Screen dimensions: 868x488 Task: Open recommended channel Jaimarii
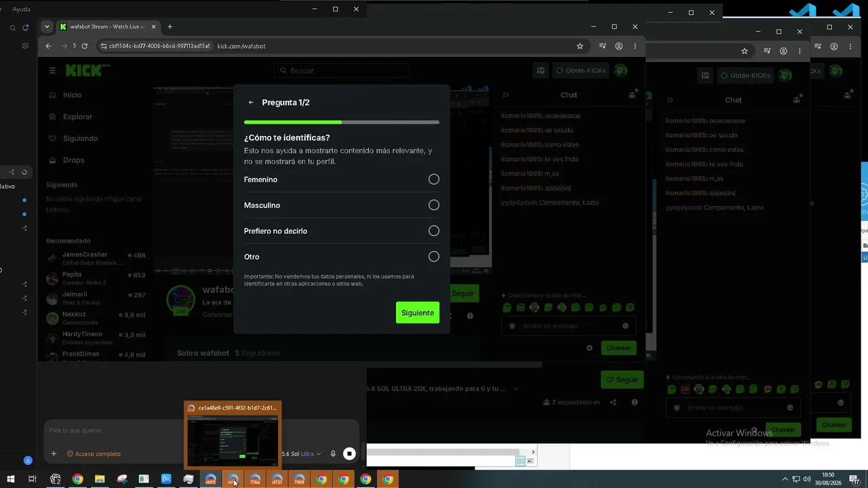coord(96,298)
